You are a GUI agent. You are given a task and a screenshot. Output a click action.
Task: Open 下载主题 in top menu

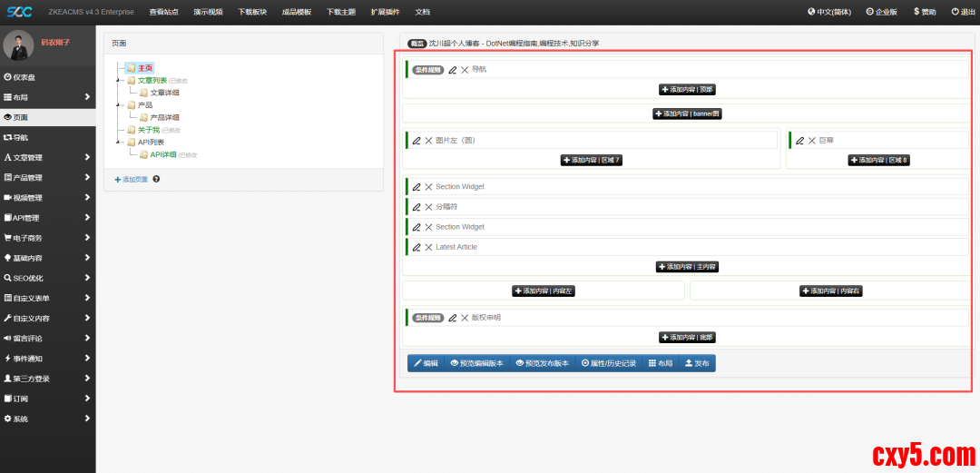[x=341, y=12]
